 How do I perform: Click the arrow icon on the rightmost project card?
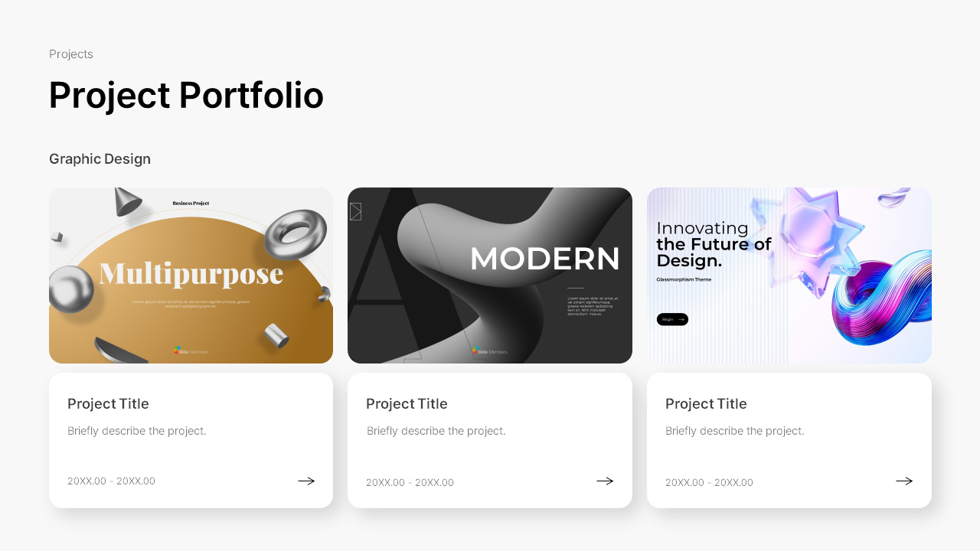coord(904,481)
